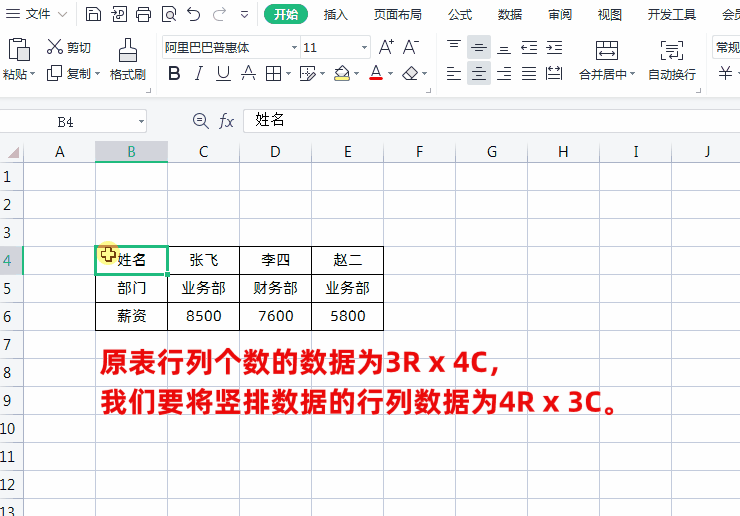Click the 合并居中 merge and center button
This screenshot has height=516, width=740.
click(x=606, y=60)
